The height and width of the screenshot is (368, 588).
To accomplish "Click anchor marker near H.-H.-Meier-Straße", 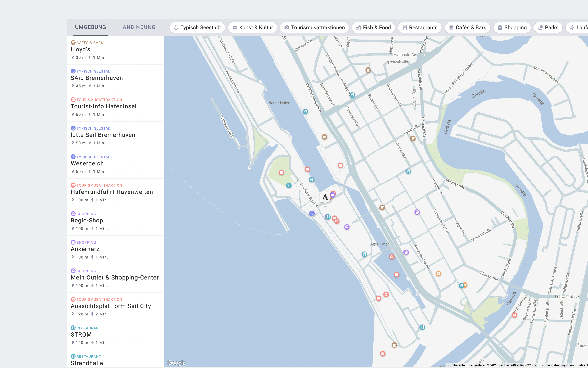I will (x=312, y=213).
